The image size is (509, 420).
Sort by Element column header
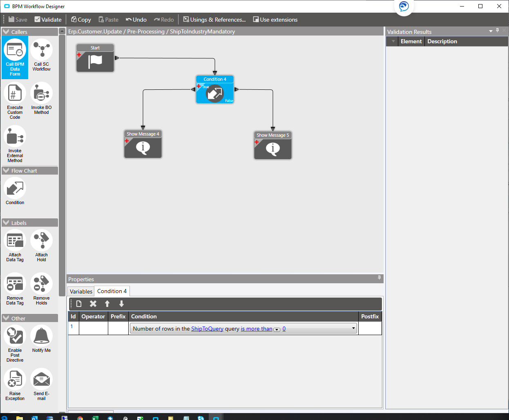pos(411,41)
